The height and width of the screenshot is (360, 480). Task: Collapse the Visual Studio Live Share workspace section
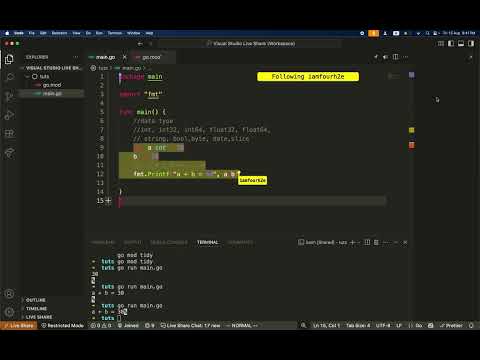click(x=52, y=68)
